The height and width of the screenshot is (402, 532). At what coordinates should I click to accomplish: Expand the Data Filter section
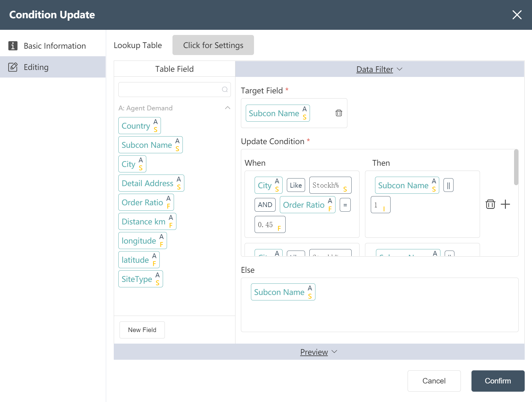pyautogui.click(x=379, y=69)
